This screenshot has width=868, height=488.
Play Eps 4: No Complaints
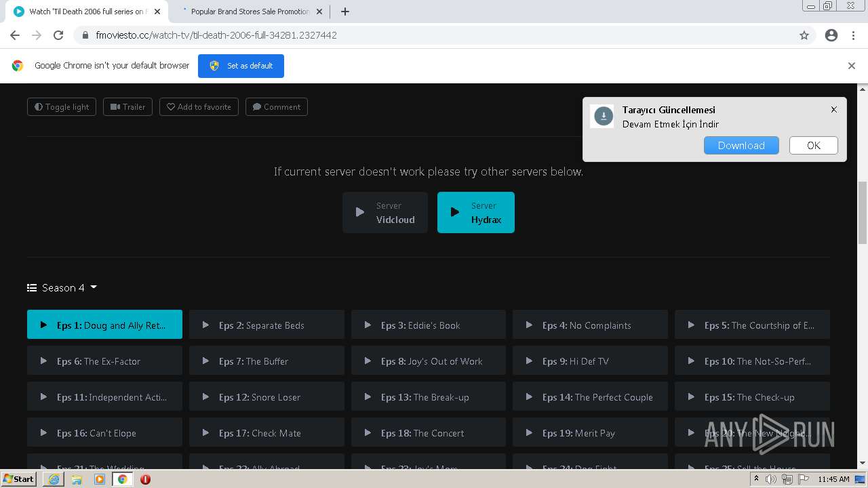tap(590, 325)
